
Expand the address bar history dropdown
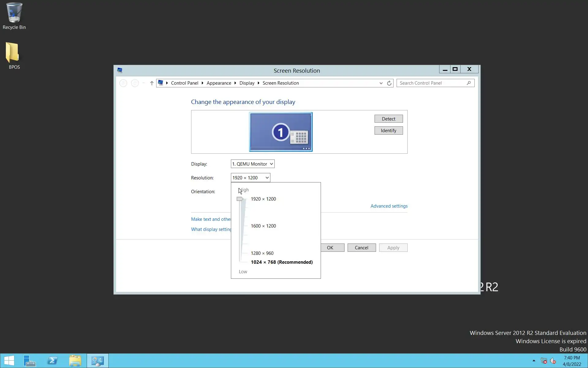pos(381,83)
